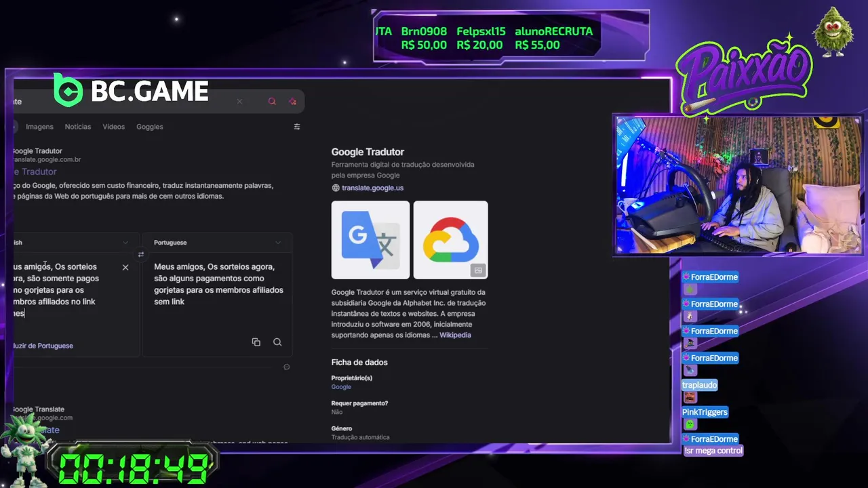Search the translated text with magnifier icon
This screenshot has width=868, height=488.
[x=277, y=342]
